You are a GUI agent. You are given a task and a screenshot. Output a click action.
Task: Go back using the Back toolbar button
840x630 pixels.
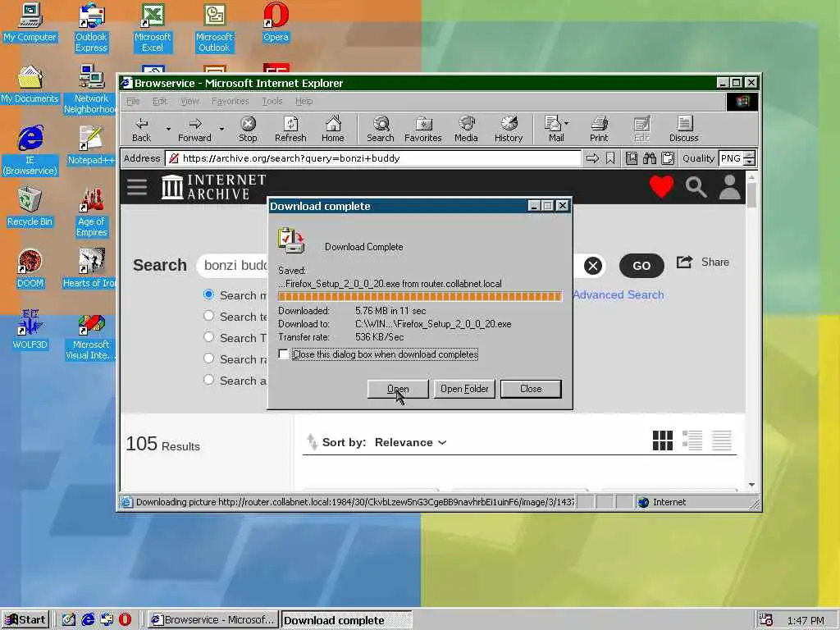pyautogui.click(x=141, y=129)
